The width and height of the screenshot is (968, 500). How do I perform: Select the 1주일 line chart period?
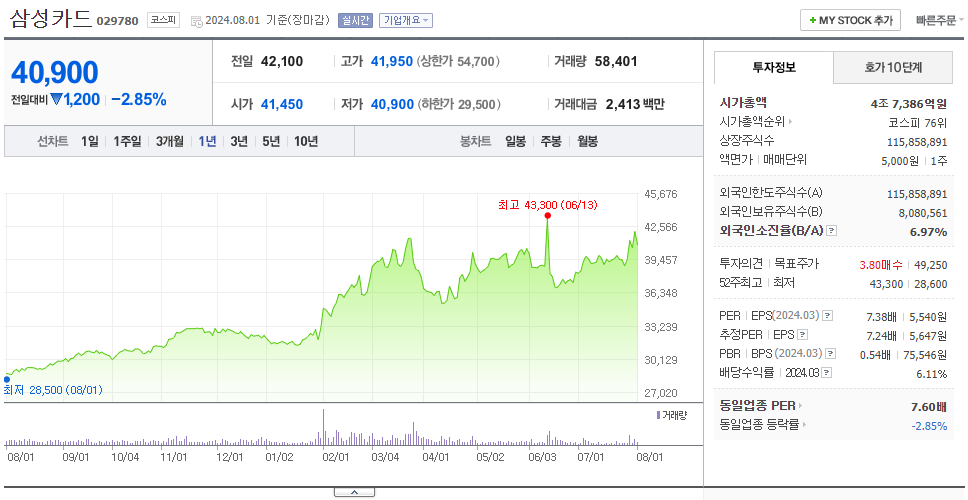click(x=127, y=141)
